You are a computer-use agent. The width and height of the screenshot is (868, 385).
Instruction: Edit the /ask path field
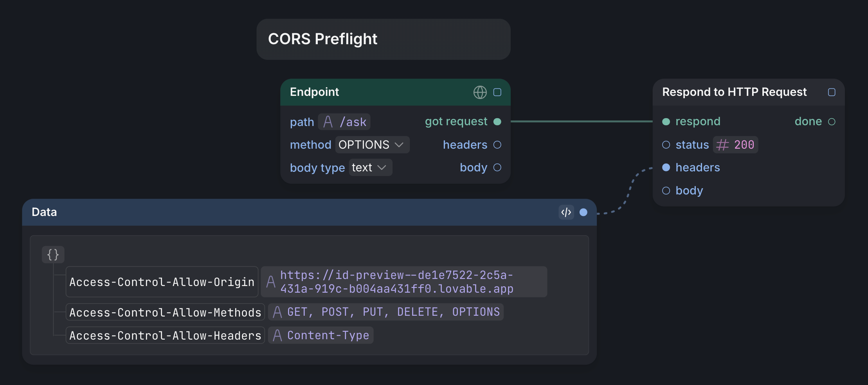pos(344,122)
